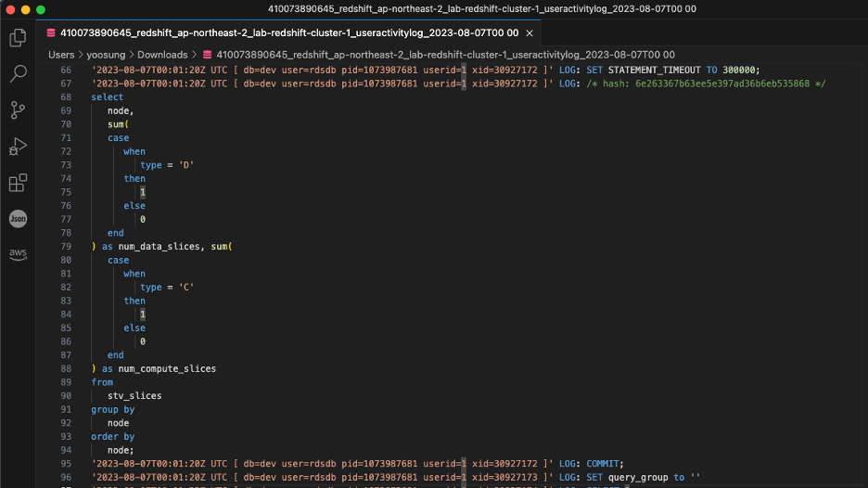
Task: Click "type = 'C'" expression
Action: tap(167, 288)
